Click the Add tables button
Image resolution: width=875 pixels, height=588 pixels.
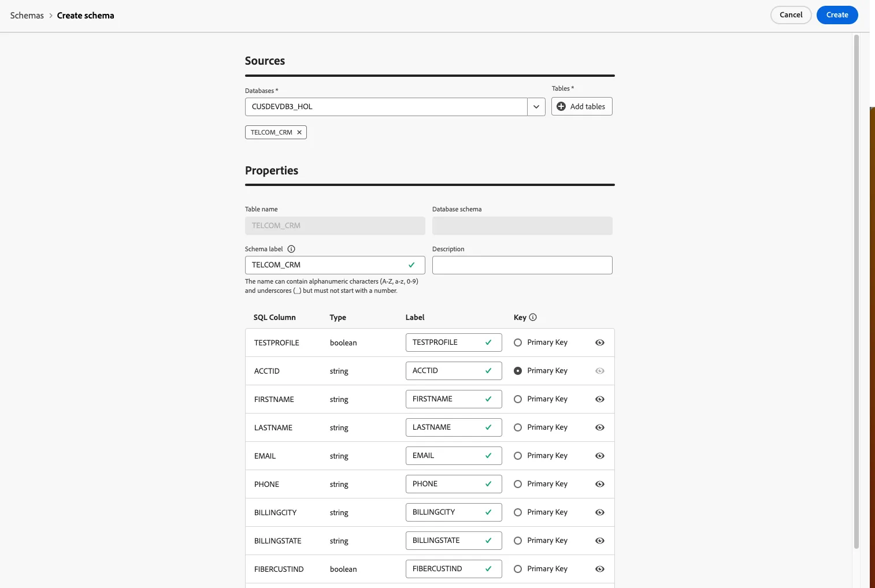click(581, 106)
